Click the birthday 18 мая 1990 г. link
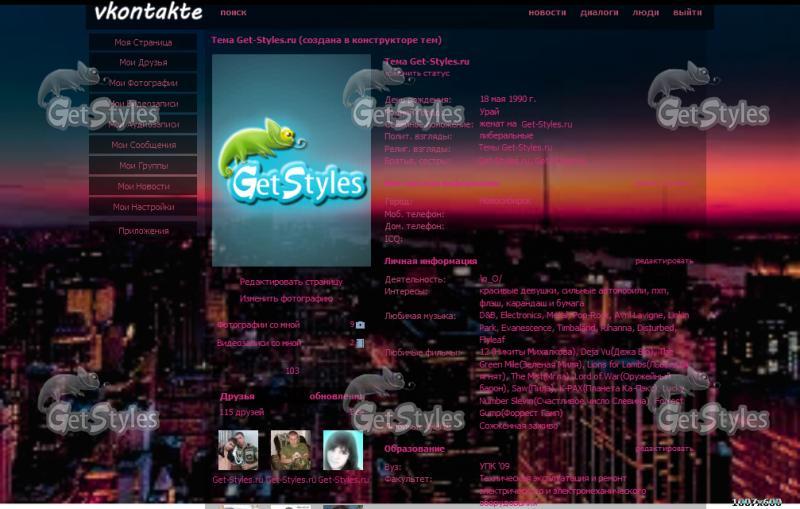This screenshot has width=800, height=509. tap(508, 99)
